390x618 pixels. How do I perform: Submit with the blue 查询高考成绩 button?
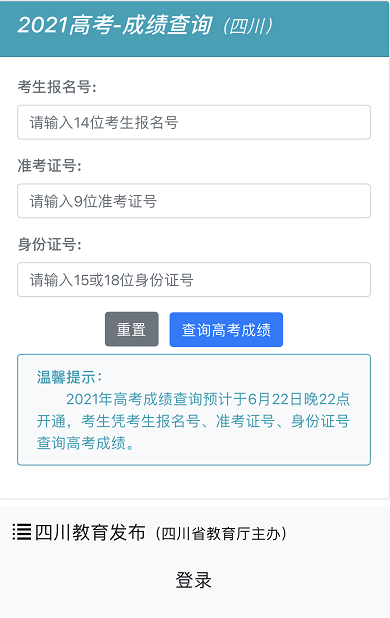pyautogui.click(x=226, y=329)
